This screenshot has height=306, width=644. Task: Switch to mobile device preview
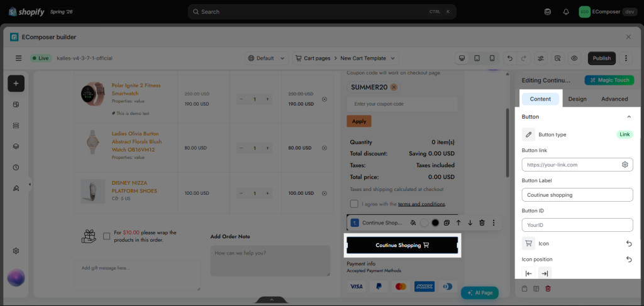(492, 58)
